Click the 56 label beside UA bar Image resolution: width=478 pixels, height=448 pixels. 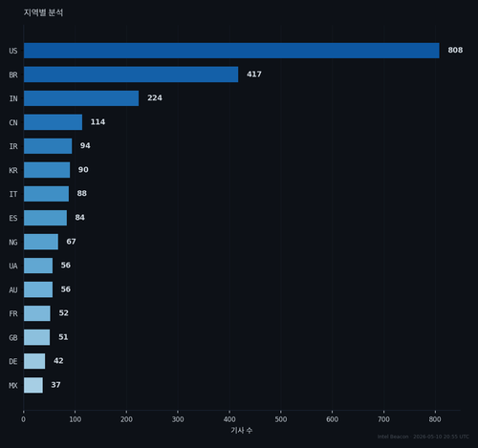point(66,266)
